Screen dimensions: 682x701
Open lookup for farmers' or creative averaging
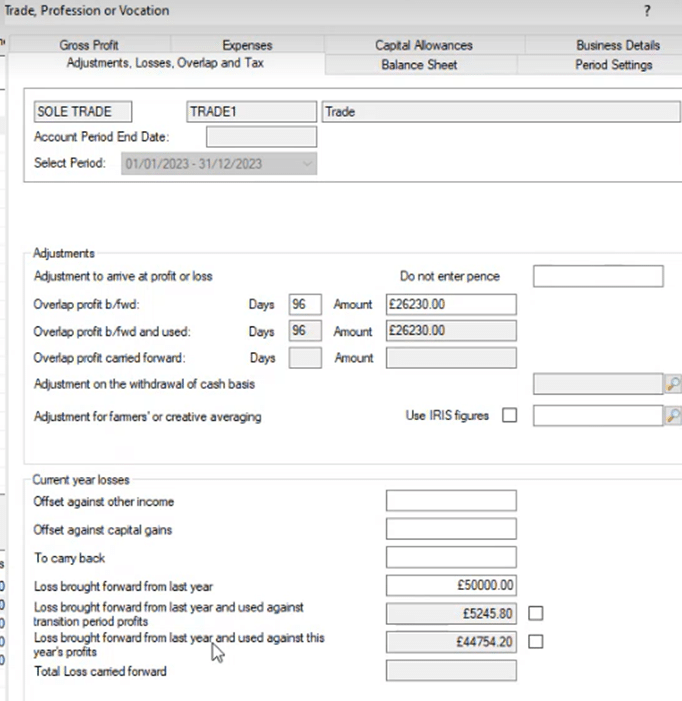[673, 416]
